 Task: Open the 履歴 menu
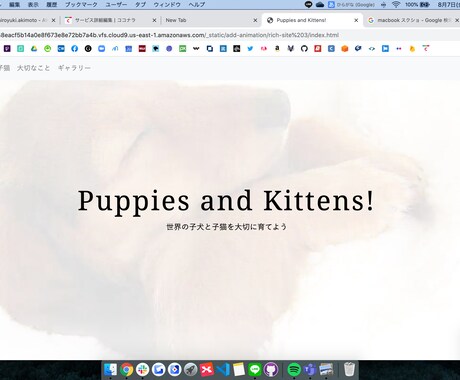[52, 5]
